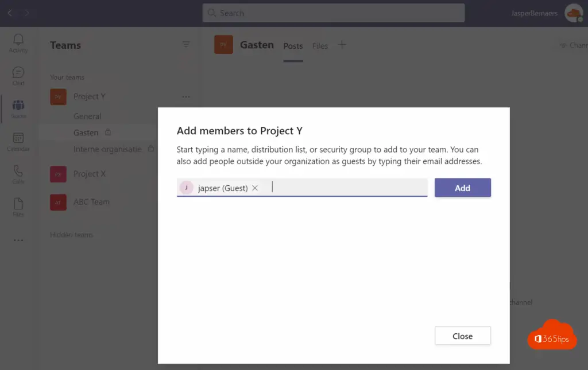588x370 pixels.
Task: Click the Add button
Action: [x=462, y=188]
